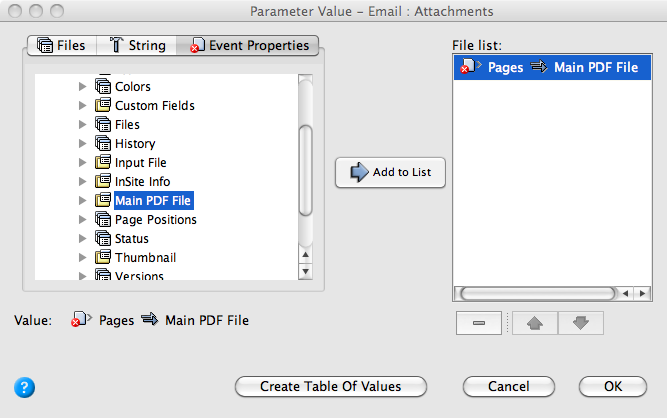Click the tree scroll up arrow
Screen dimensions: 667x418
point(305,255)
